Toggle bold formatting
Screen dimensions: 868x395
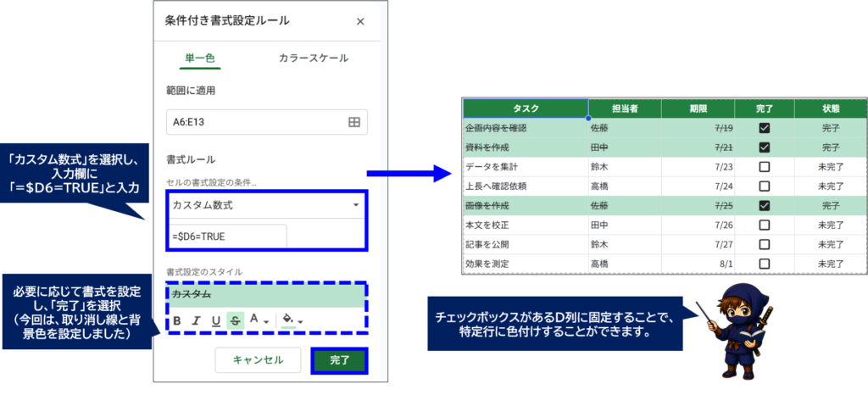(177, 320)
